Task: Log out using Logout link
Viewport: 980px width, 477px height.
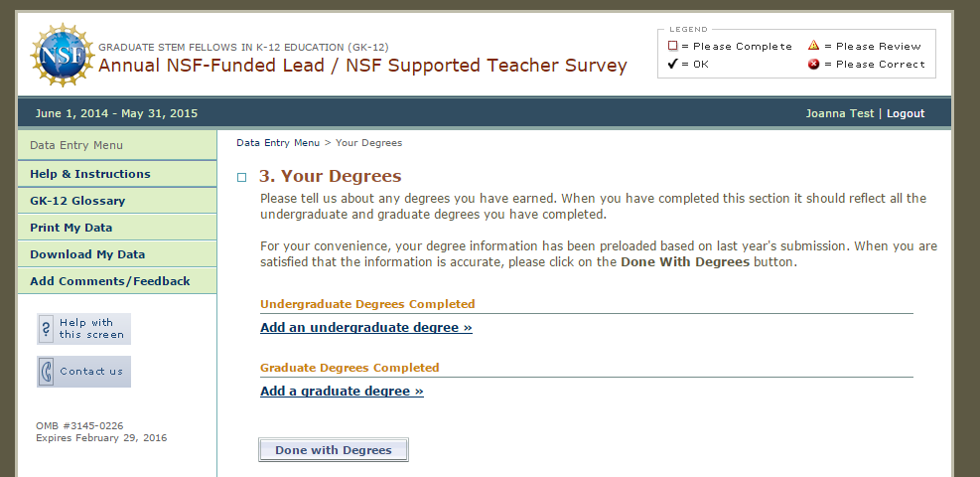Action: [906, 113]
